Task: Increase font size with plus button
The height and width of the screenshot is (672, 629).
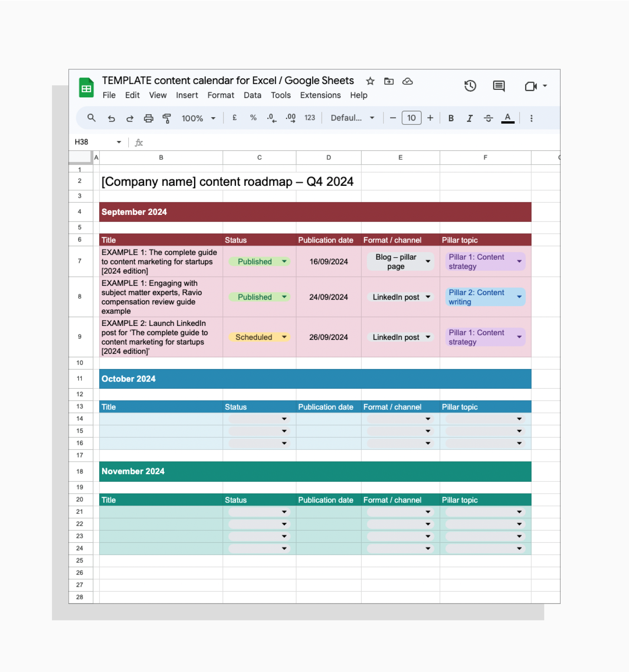Action: pyautogui.click(x=430, y=118)
